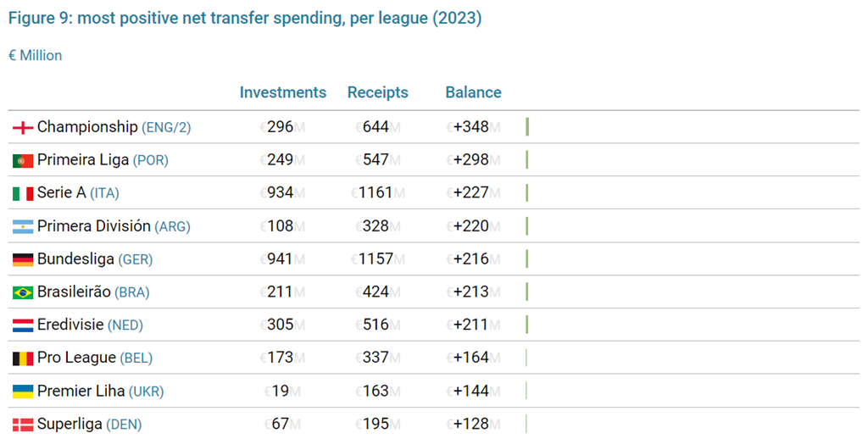This screenshot has height=439, width=868.
Task: Click the Denmark flag beside Superliga
Action: (x=23, y=425)
